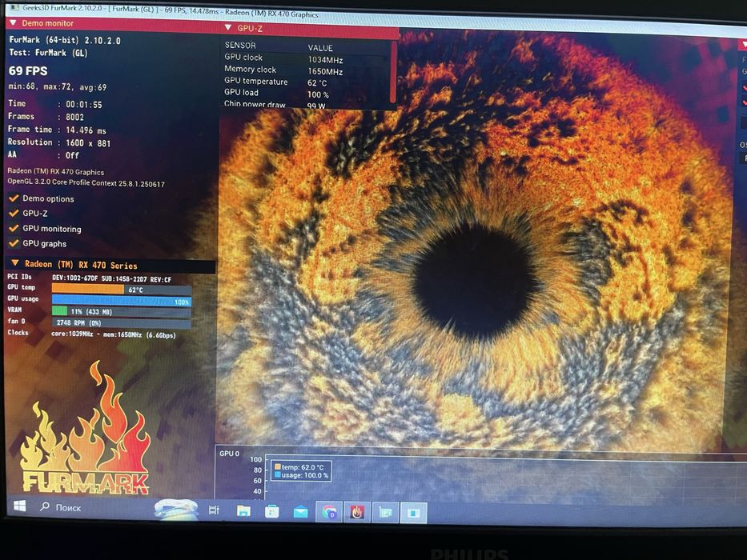The height and width of the screenshot is (560, 747).
Task: Switch to the green graphics-card taskbar app
Action: (x=385, y=513)
